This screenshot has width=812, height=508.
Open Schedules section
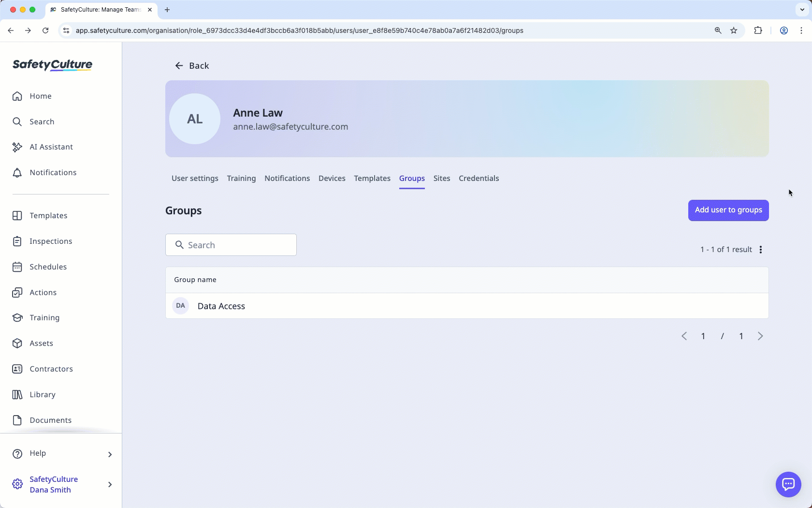[x=39, y=267]
